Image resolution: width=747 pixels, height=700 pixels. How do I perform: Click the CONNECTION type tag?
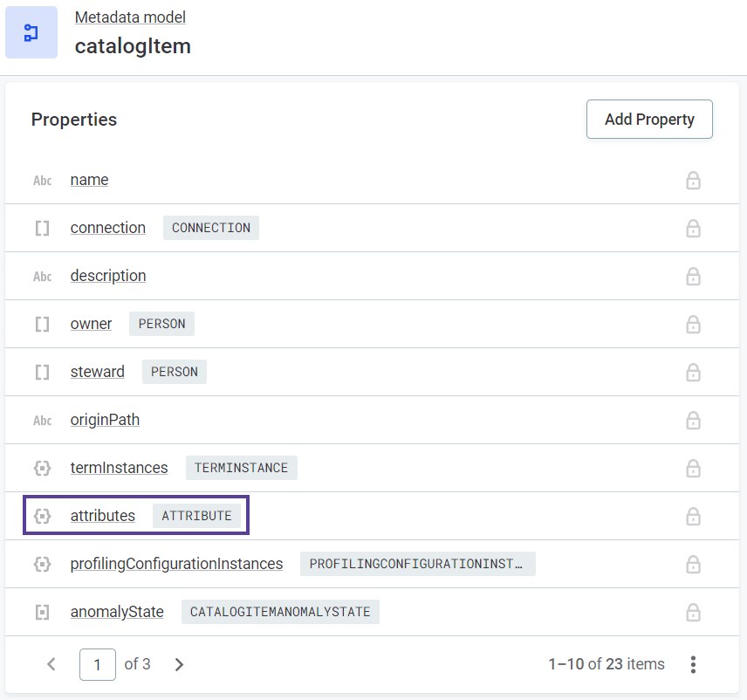pyautogui.click(x=211, y=228)
